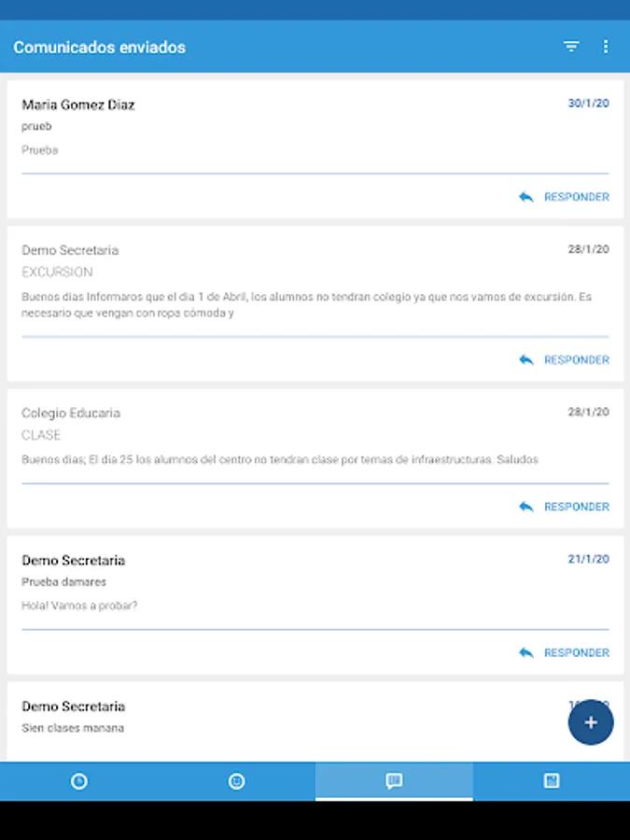Viewport: 630px width, 840px height.
Task: Click reply arrow icon on CLASE message
Action: click(x=526, y=507)
